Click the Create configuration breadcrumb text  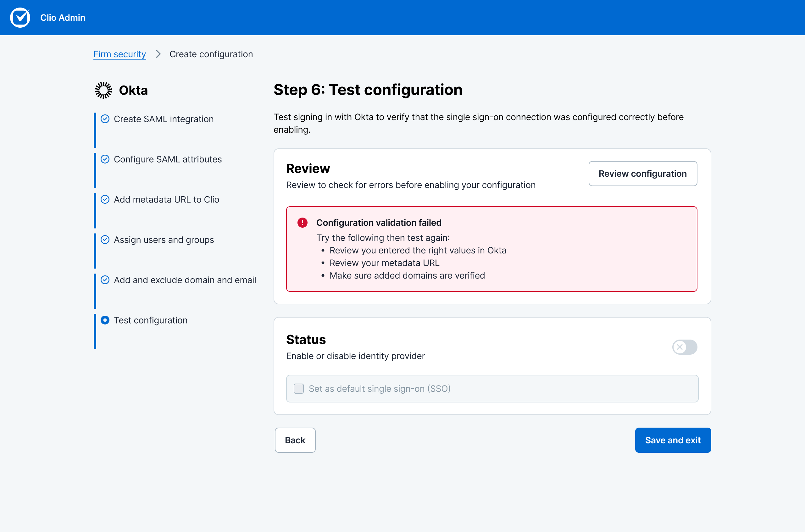point(211,54)
